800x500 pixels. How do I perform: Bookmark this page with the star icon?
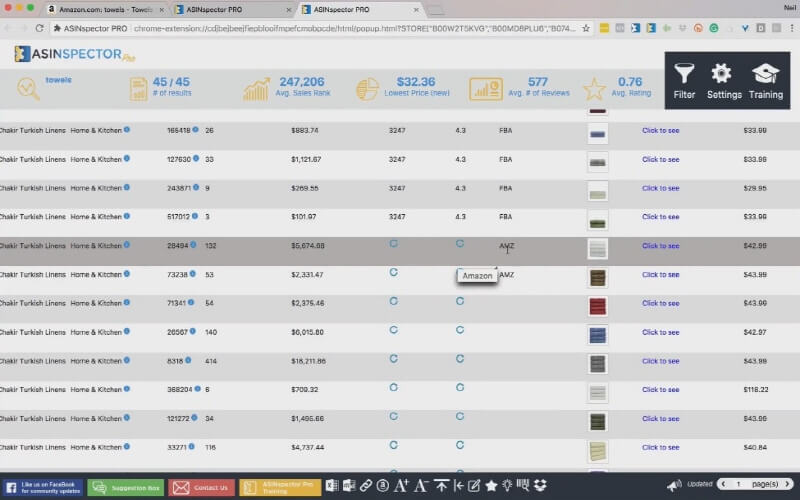pos(586,29)
